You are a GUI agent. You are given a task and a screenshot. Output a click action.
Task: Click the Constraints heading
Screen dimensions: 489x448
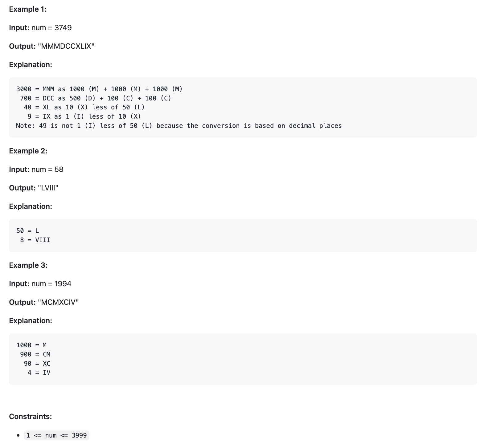point(30,417)
